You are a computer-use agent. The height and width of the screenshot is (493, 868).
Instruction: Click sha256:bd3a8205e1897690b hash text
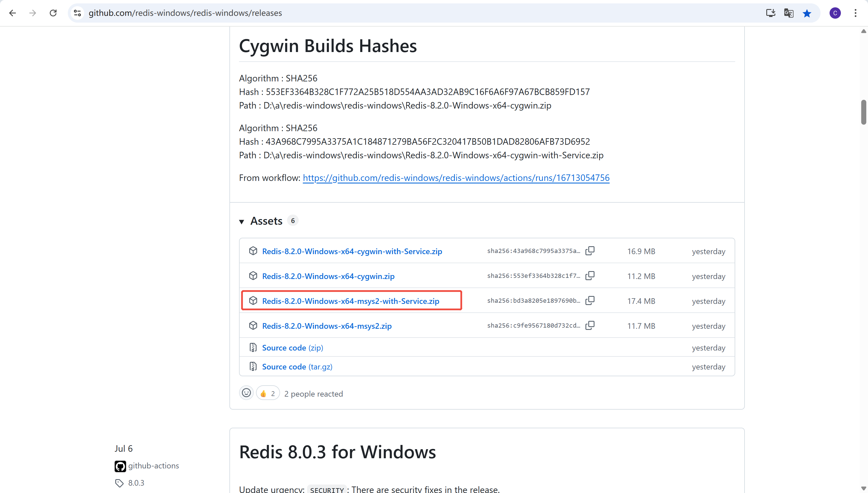[x=534, y=301]
